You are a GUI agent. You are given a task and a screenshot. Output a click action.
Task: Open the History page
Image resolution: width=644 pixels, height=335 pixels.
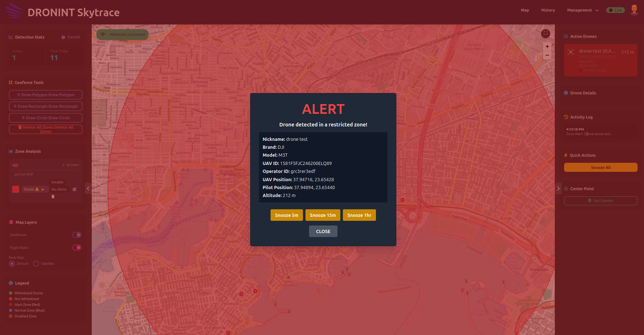[x=548, y=10]
